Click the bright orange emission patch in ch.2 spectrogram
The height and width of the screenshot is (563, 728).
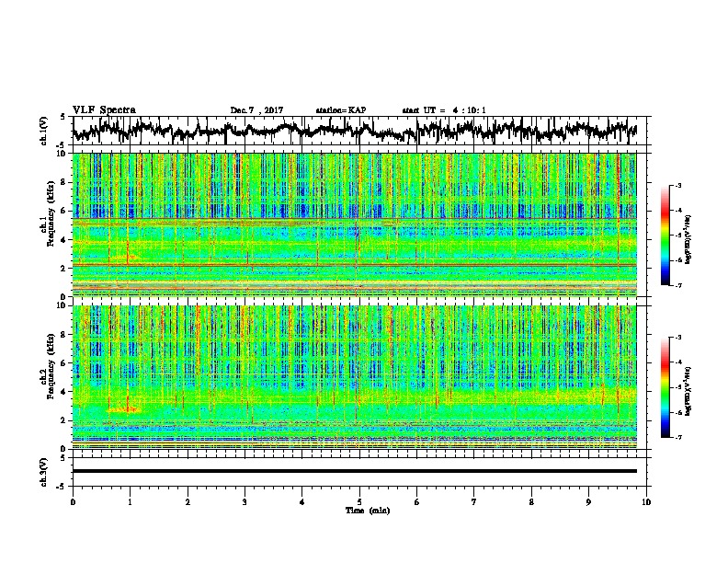tap(122, 409)
